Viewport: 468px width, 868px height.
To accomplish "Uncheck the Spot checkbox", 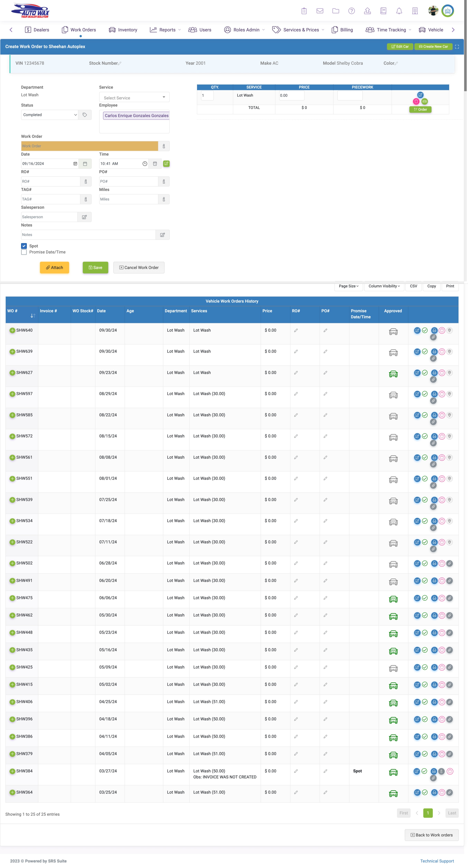I will (x=24, y=246).
